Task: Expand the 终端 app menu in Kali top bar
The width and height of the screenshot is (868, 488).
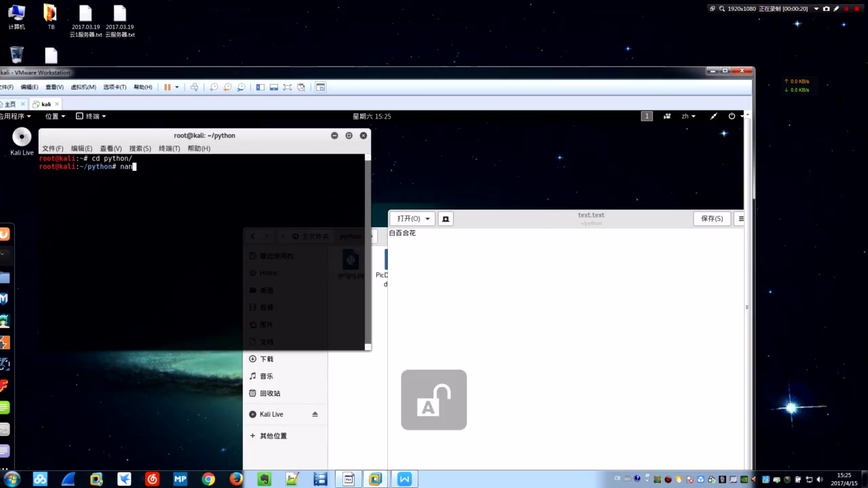Action: (x=92, y=116)
